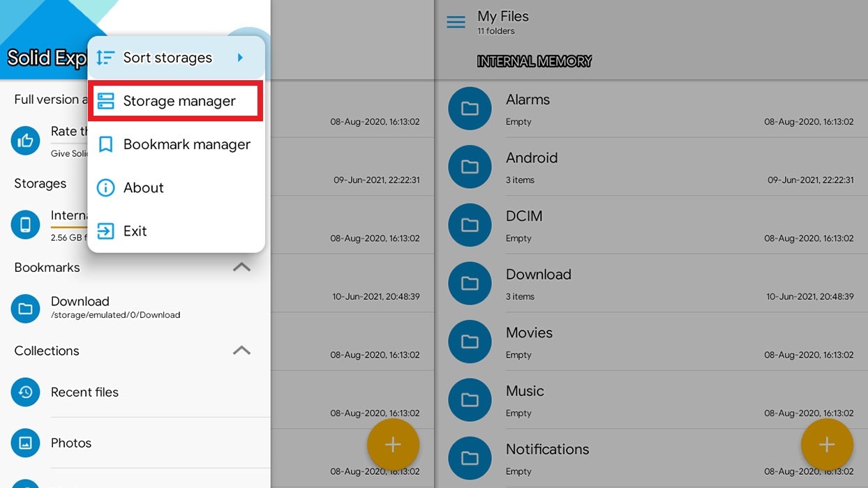Collapse the Collections section
Screen dimensions: 868x488
click(x=241, y=351)
